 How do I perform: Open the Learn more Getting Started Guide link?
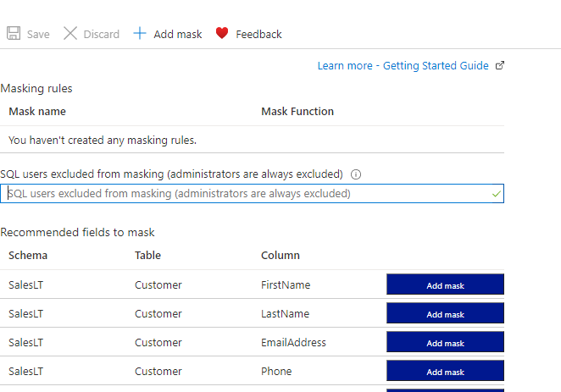click(x=403, y=66)
